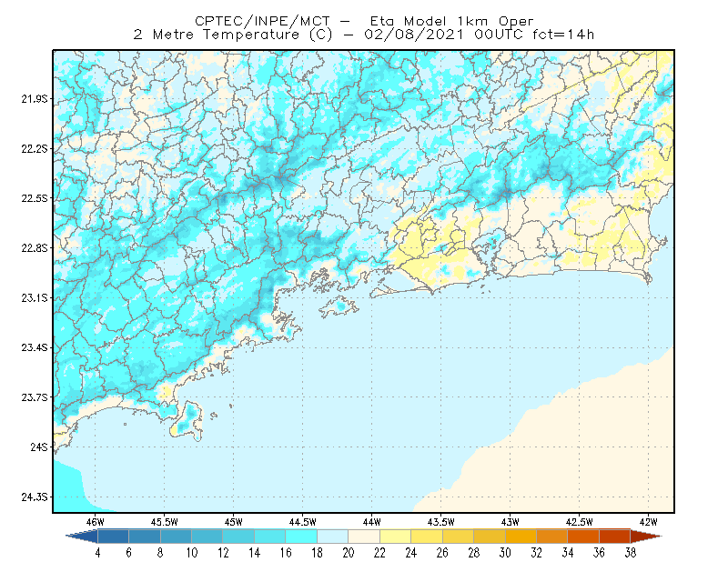Click the 12 to 14 blue swatch
The height and width of the screenshot is (562, 728).
coord(238,537)
